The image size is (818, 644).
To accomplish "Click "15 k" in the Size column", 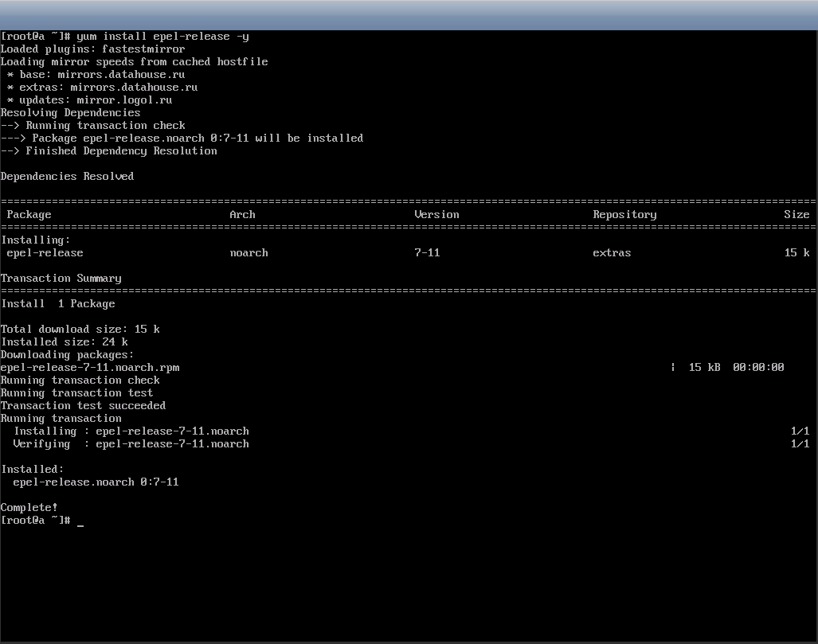I will (796, 253).
